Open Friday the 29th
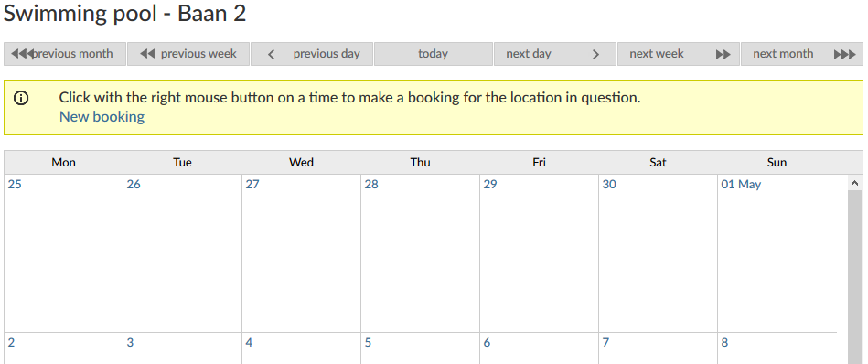This screenshot has height=364, width=868. pyautogui.click(x=490, y=184)
